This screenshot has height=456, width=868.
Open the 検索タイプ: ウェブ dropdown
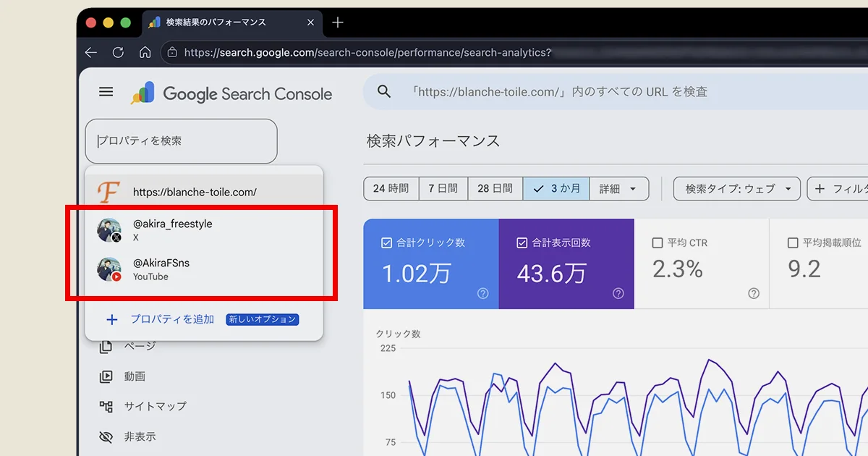coord(737,189)
